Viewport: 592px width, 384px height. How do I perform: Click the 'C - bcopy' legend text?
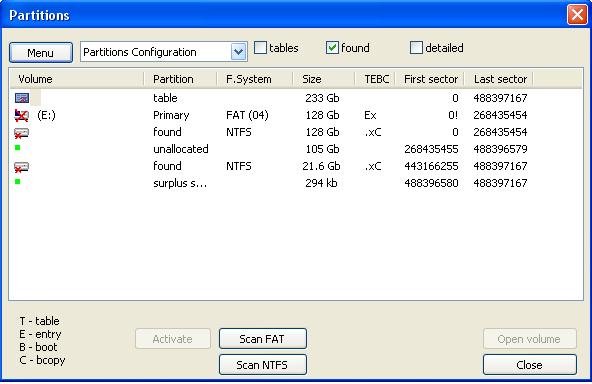click(x=42, y=360)
